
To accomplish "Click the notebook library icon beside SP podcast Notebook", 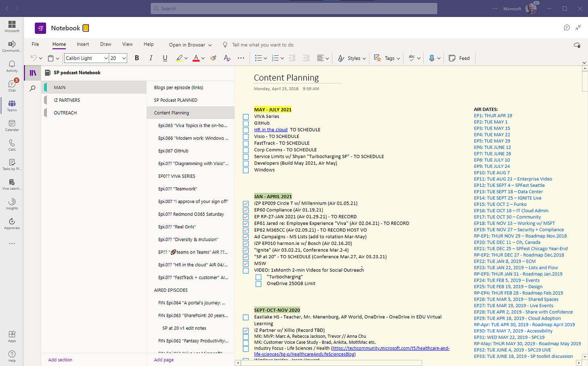I will click(x=32, y=72).
